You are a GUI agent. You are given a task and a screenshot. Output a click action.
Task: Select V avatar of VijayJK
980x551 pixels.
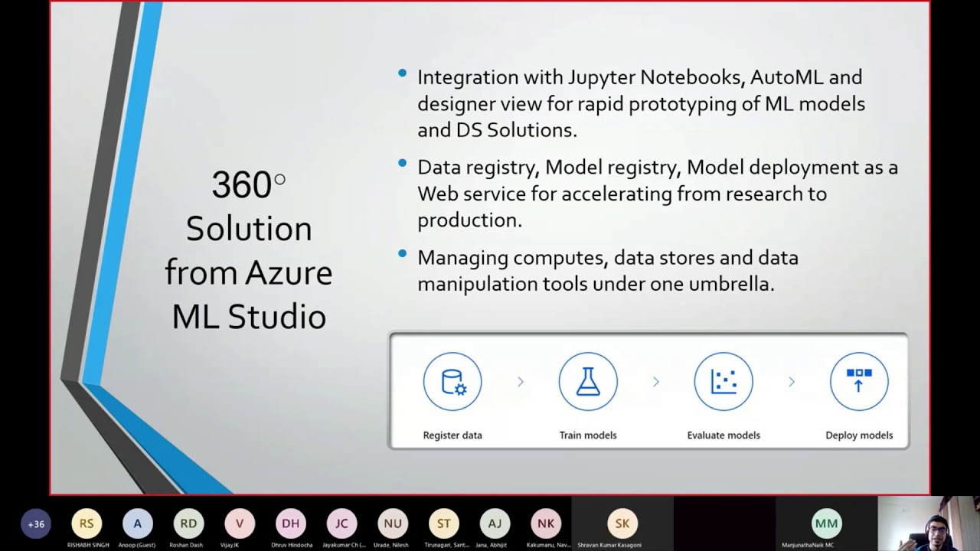pyautogui.click(x=240, y=523)
